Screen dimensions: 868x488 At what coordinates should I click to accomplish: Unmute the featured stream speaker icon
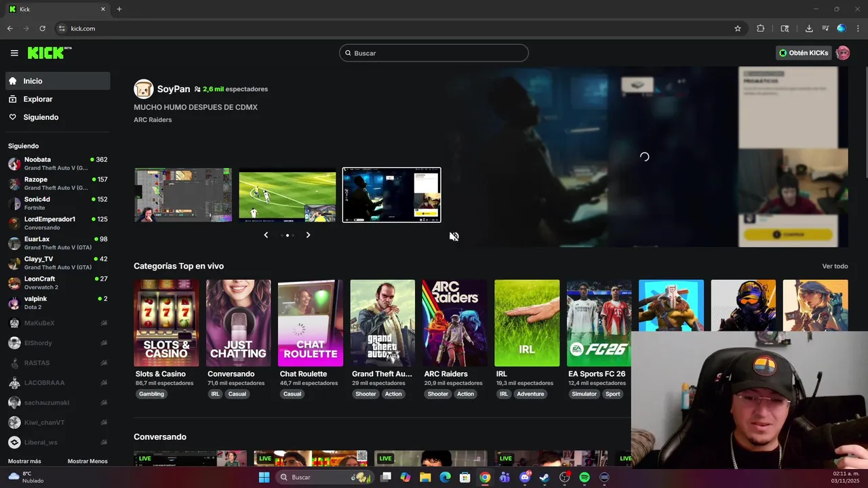(454, 236)
